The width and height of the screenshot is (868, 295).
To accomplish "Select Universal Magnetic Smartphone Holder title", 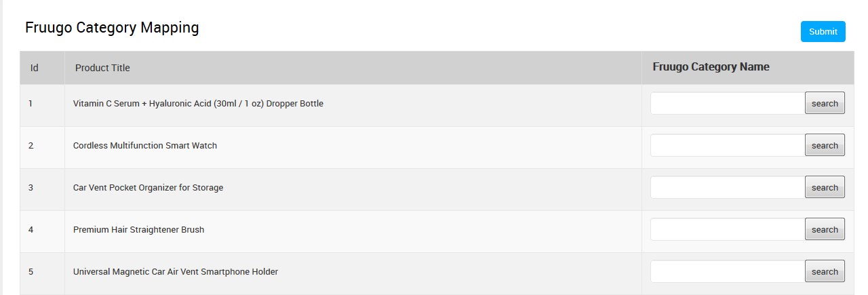I will tap(176, 272).
